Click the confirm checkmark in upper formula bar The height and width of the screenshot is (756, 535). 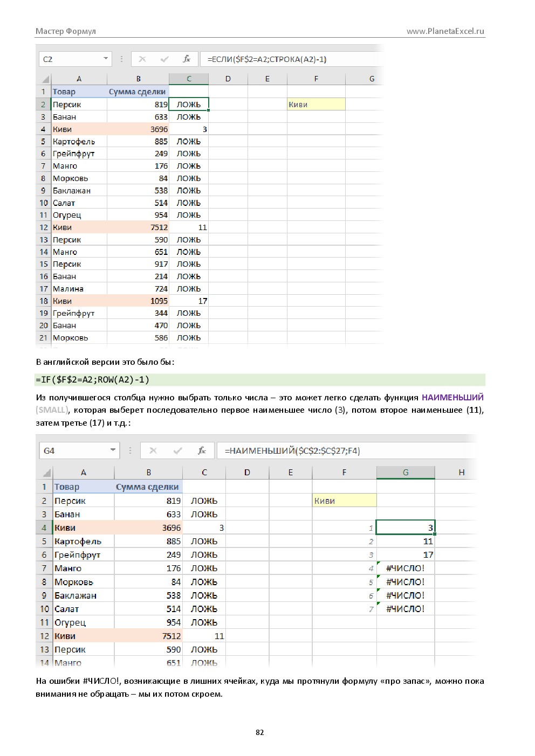tap(164, 59)
